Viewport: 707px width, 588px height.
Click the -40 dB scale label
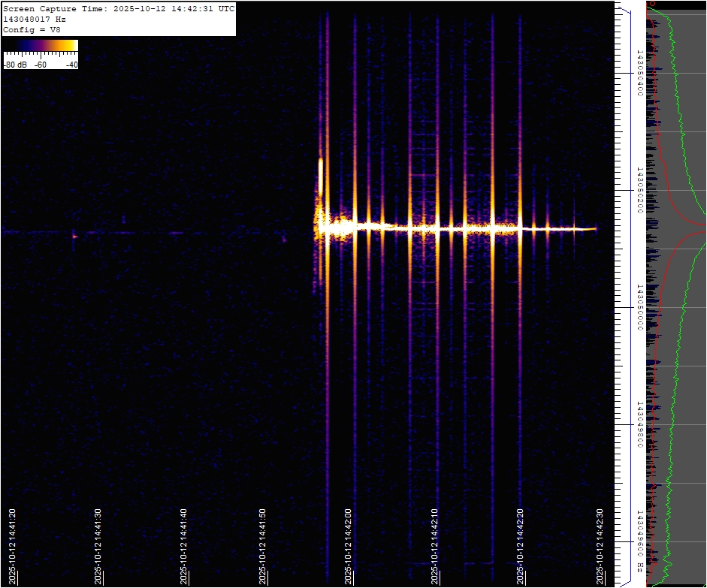coord(71,65)
